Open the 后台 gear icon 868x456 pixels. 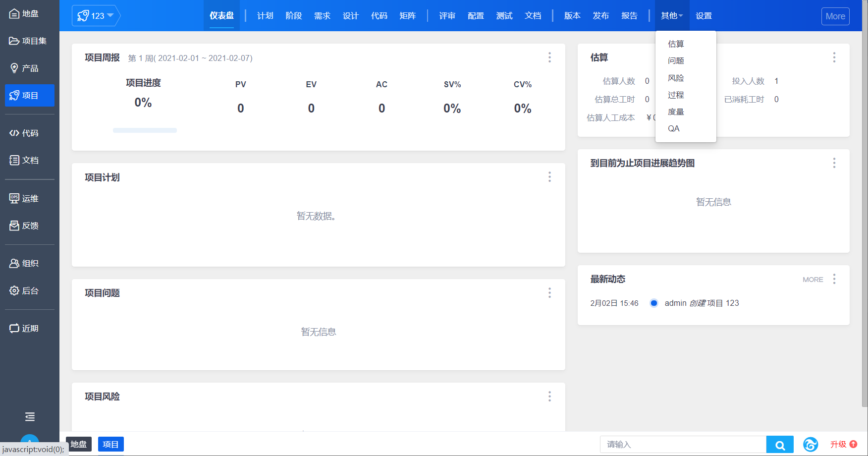[x=14, y=291]
